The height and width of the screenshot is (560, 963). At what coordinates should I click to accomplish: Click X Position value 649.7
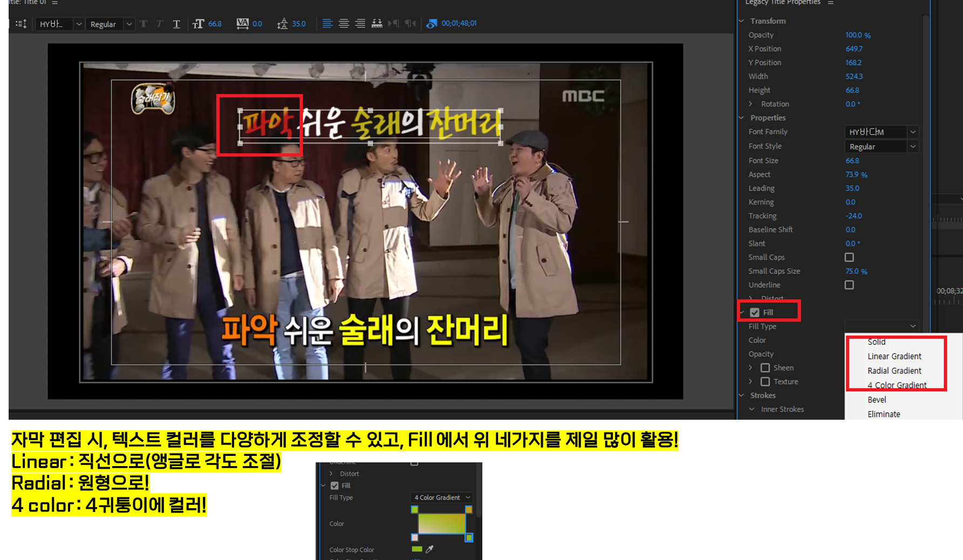click(854, 49)
